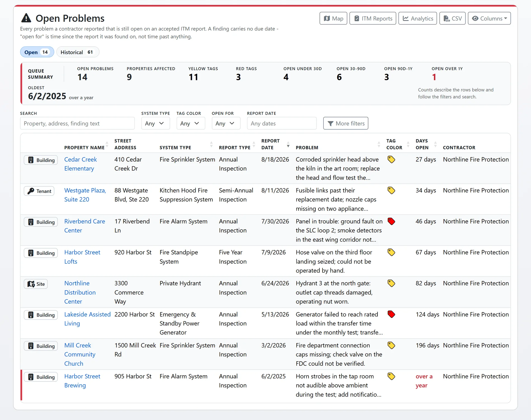Screen dimensions: 531x420
Task: Click the 'over a year' days-open value
Action: pos(424,381)
